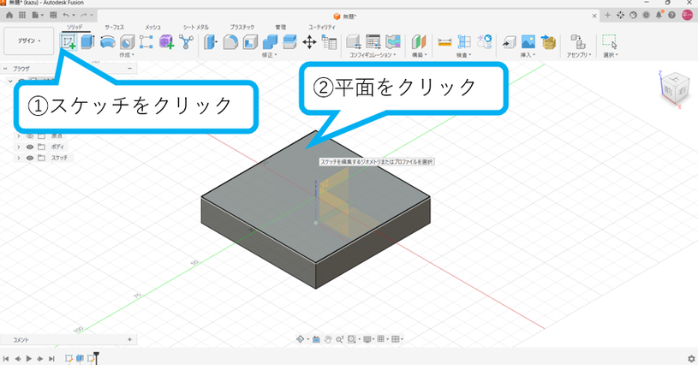Expand the 原点 folder in browser
The image size is (698, 365).
pyautogui.click(x=18, y=136)
